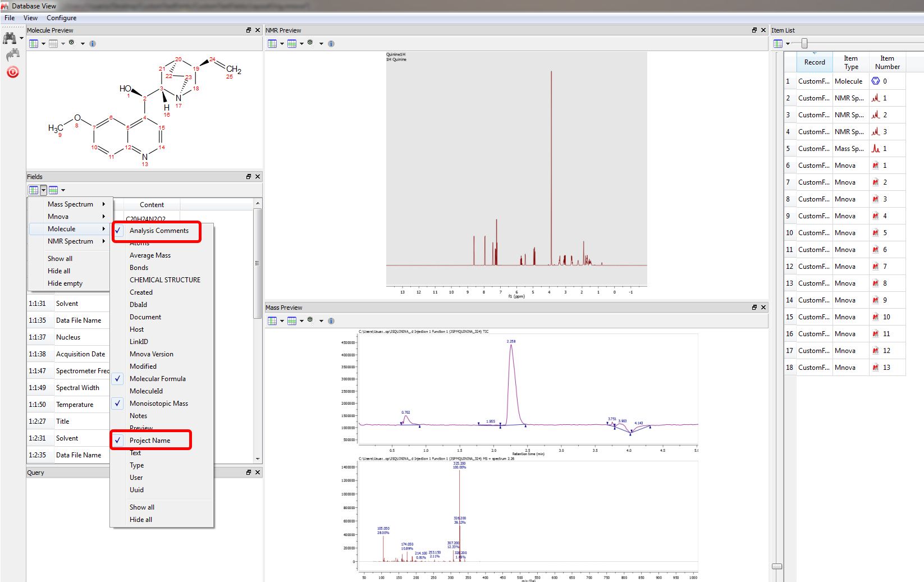Open the Mnova submenu item
924x582 pixels.
[69, 217]
